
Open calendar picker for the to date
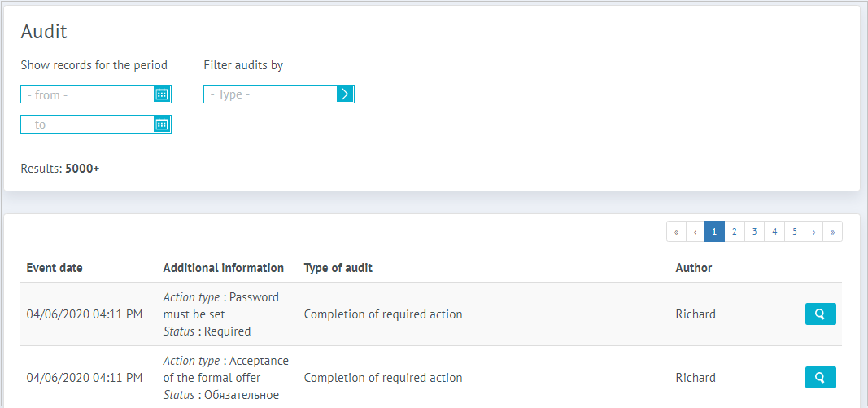[x=161, y=125]
